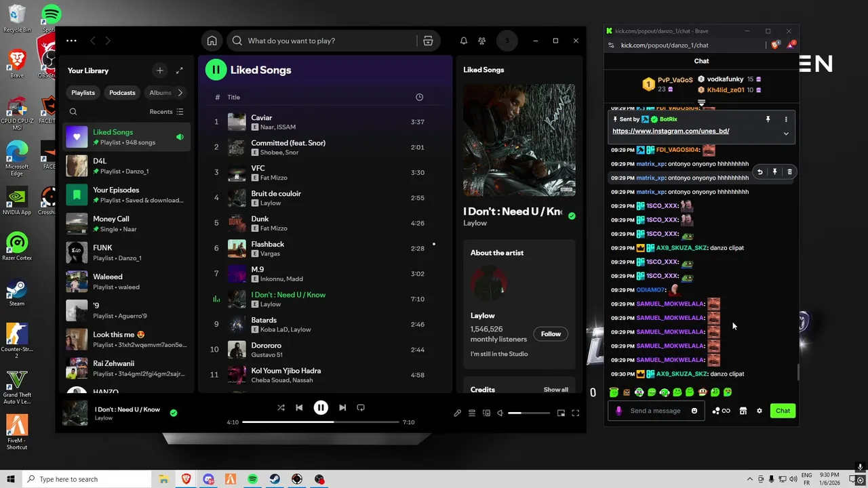Click the Spotify search input field
Viewport: 868px width, 488px height.
pyautogui.click(x=329, y=41)
